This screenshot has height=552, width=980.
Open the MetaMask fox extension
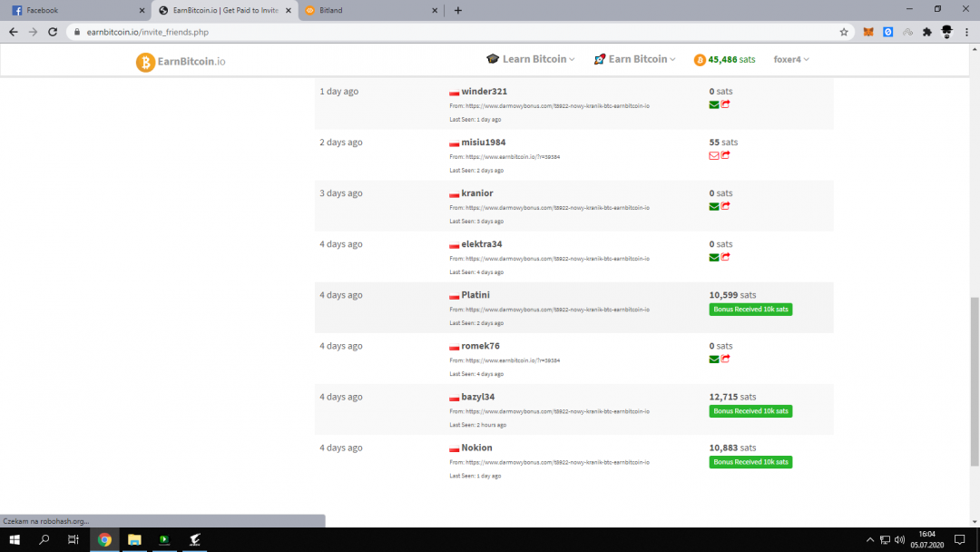coord(868,32)
